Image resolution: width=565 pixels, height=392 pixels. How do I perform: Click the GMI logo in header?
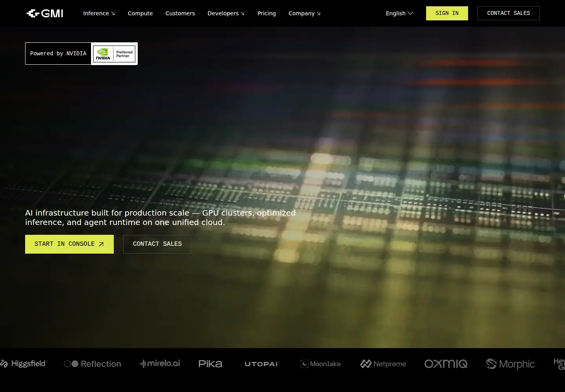coord(45,13)
